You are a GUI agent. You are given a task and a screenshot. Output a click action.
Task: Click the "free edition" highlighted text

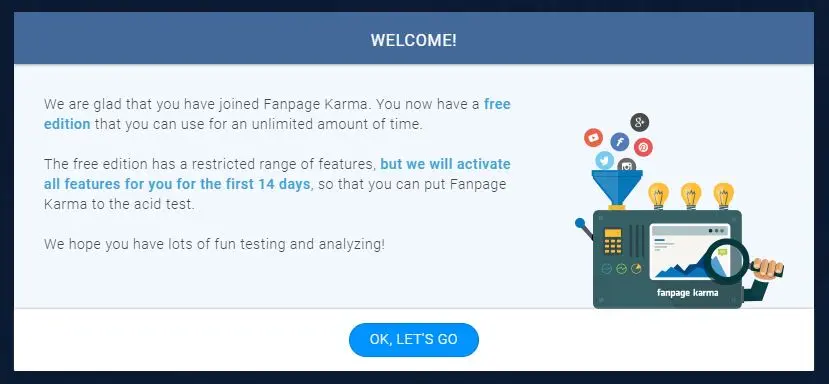coord(277,114)
